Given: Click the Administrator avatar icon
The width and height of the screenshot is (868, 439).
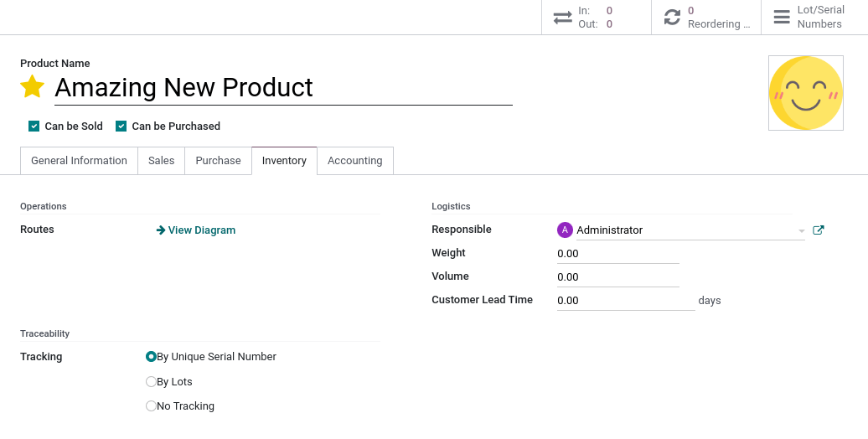Looking at the screenshot, I should coord(565,230).
